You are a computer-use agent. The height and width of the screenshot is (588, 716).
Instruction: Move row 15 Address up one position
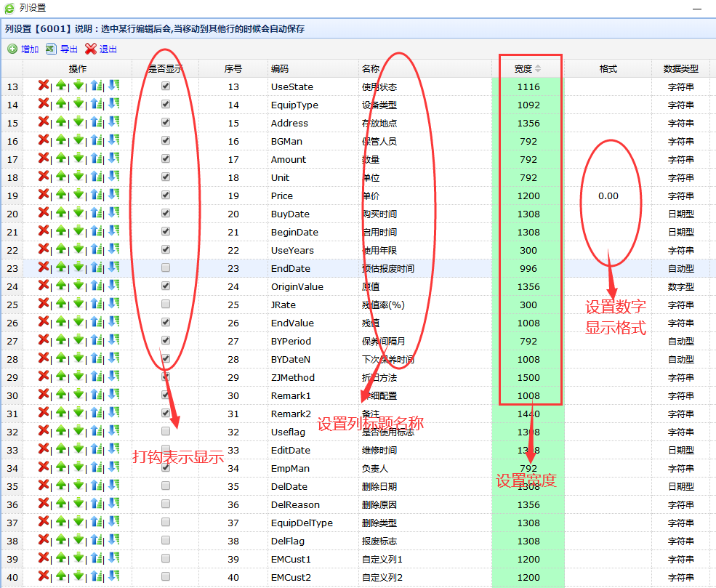pos(61,122)
